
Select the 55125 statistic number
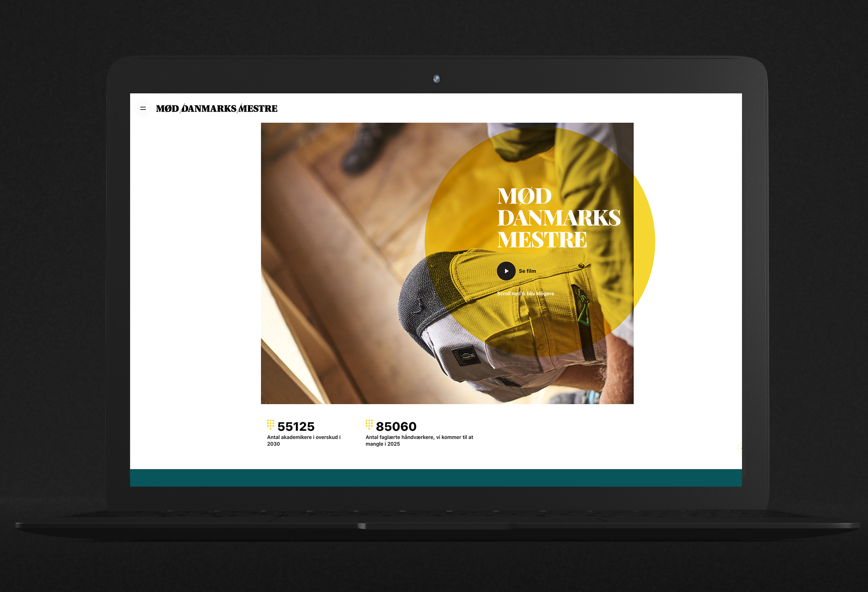point(296,427)
